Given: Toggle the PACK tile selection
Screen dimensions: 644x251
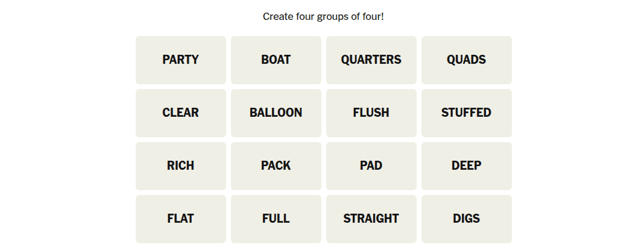Looking at the screenshot, I should (276, 166).
